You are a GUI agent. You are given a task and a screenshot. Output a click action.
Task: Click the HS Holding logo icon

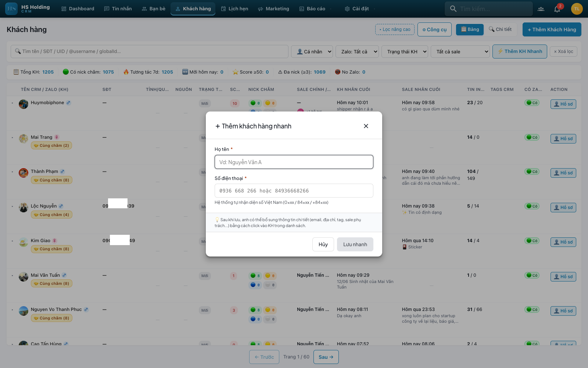[x=11, y=9]
